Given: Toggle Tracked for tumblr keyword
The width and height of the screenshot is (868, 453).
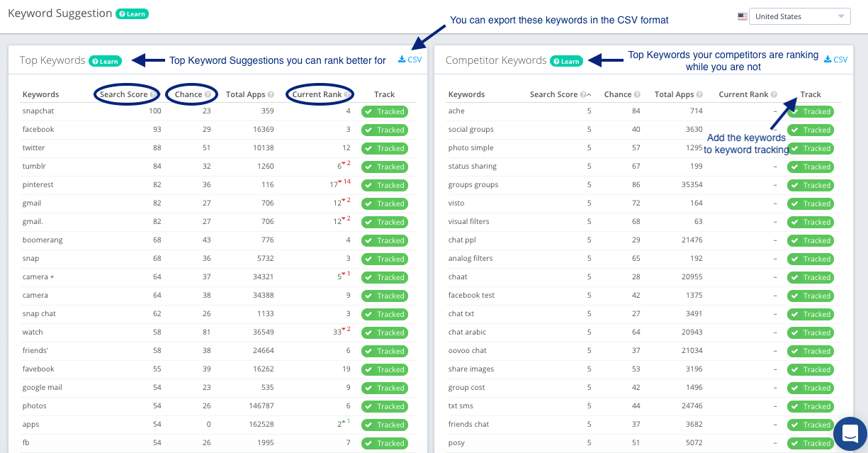Looking at the screenshot, I should 385,167.
